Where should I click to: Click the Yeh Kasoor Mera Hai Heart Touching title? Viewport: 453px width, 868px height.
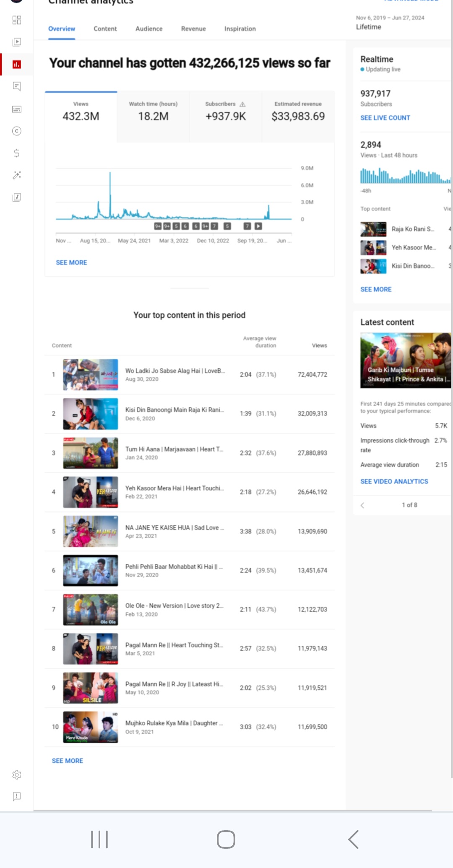pyautogui.click(x=174, y=488)
